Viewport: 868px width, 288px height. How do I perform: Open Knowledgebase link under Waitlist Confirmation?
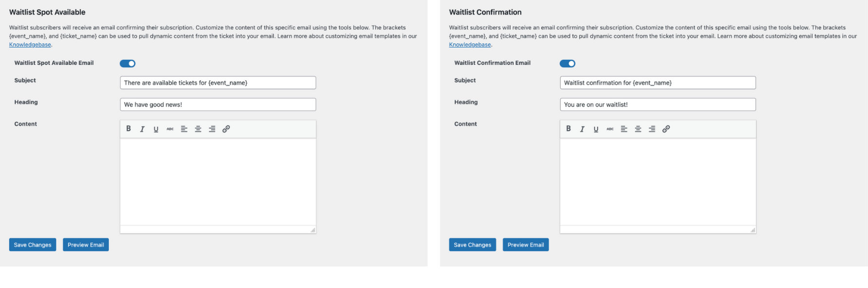[x=470, y=45]
